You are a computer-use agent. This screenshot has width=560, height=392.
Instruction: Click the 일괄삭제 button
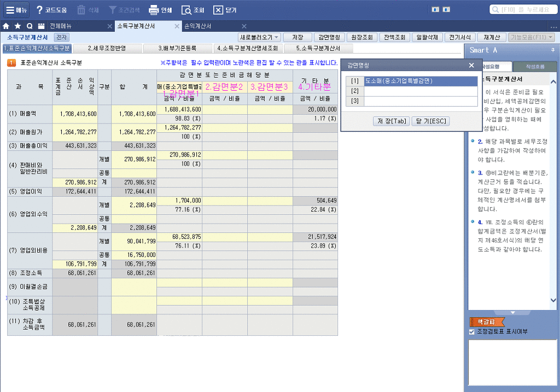tap(427, 37)
